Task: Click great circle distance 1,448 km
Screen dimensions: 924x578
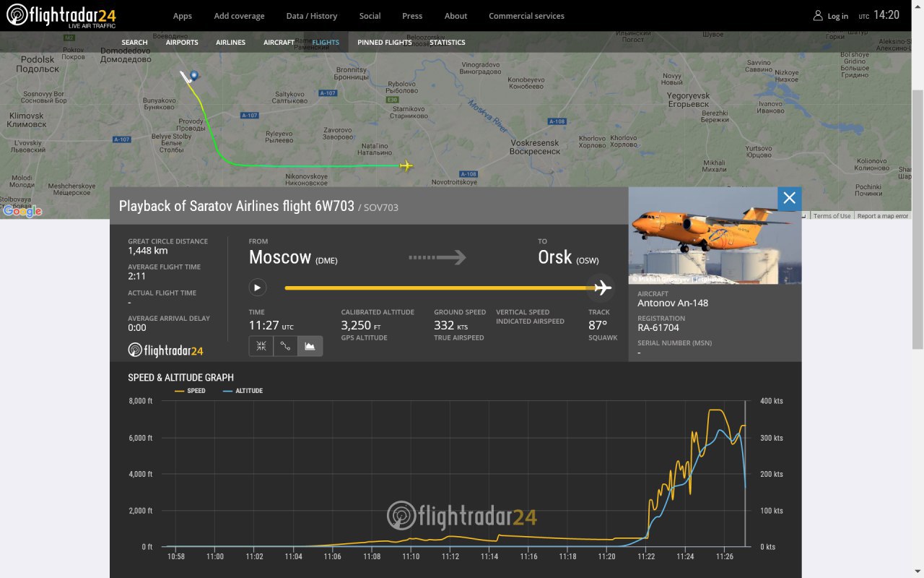Action: coord(148,251)
